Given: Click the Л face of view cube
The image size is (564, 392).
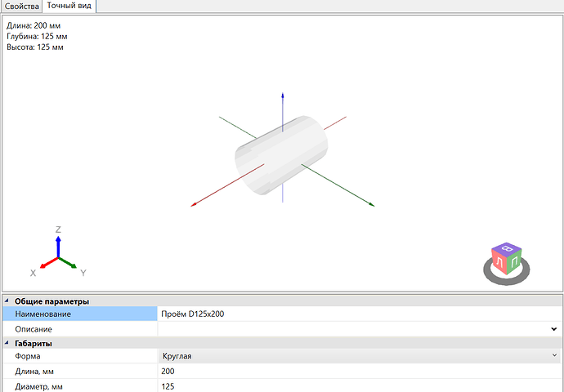Looking at the screenshot, I should pos(499,262).
